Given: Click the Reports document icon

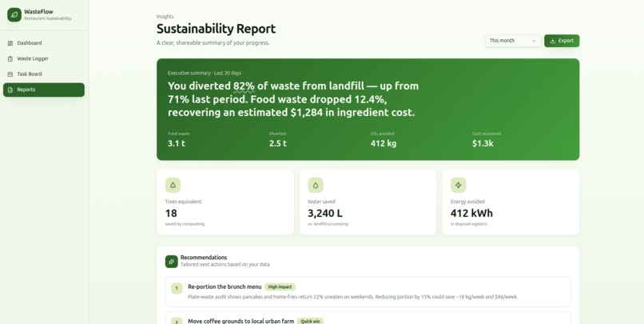Looking at the screenshot, I should coord(10,90).
